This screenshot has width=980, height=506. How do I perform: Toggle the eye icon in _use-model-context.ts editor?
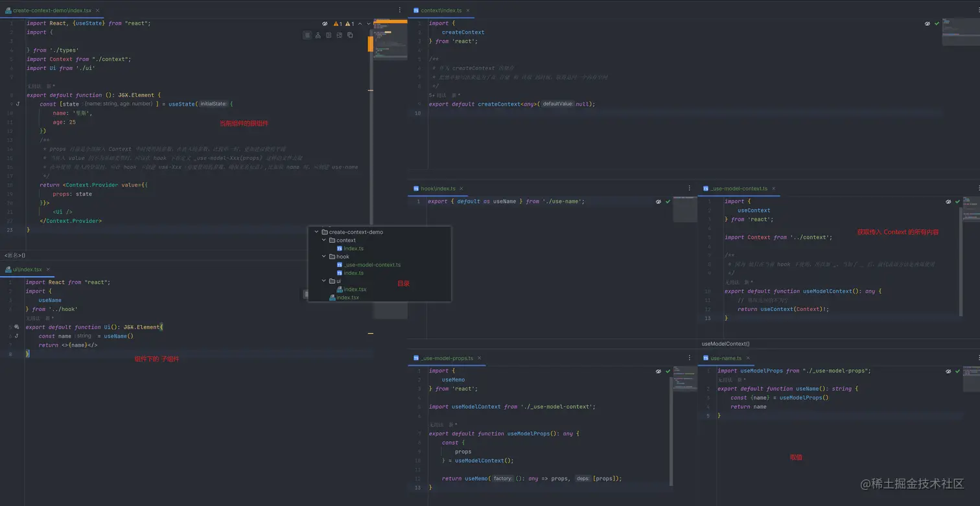click(x=949, y=201)
